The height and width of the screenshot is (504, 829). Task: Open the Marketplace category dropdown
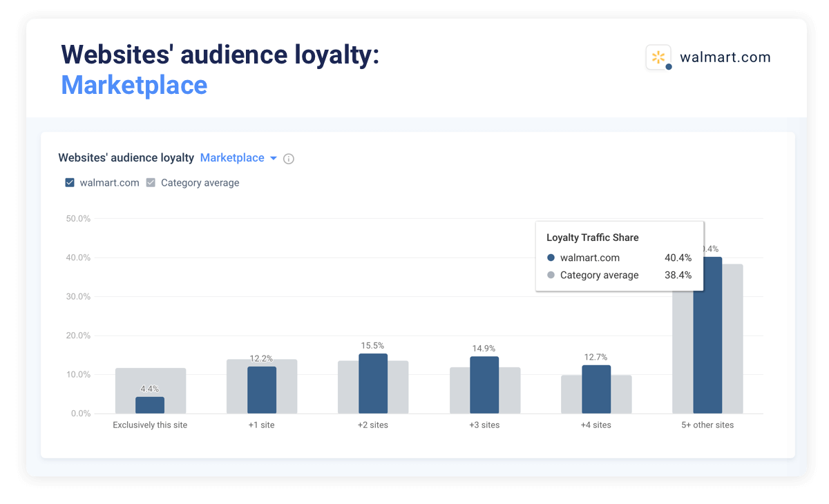pos(232,158)
